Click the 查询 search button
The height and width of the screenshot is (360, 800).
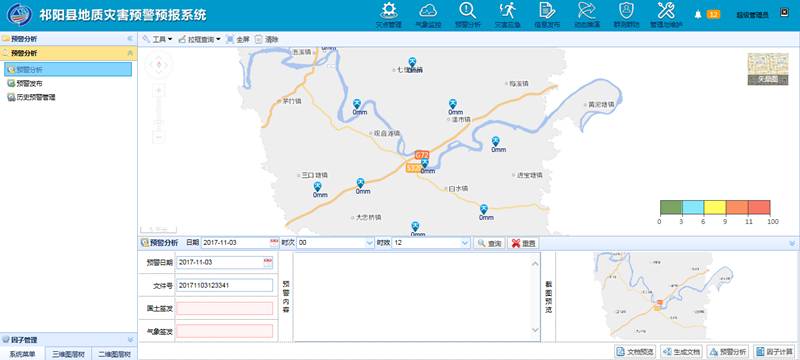pyautogui.click(x=489, y=244)
